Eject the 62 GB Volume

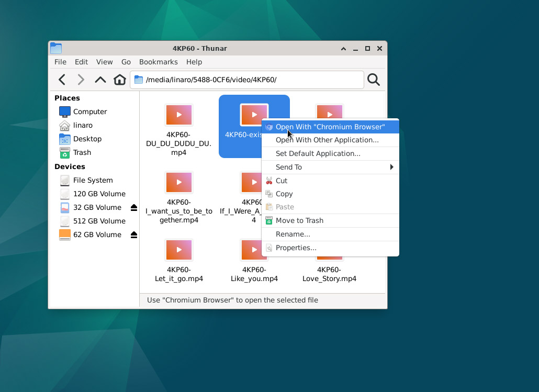(134, 235)
